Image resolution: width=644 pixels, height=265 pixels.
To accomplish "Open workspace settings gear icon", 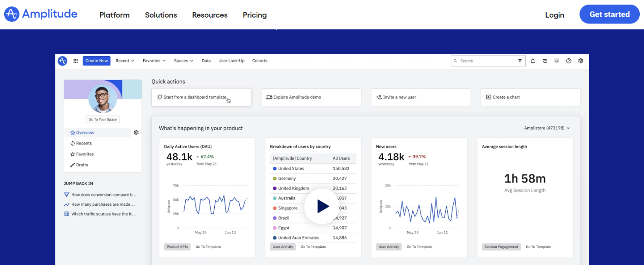I will pos(581,60).
